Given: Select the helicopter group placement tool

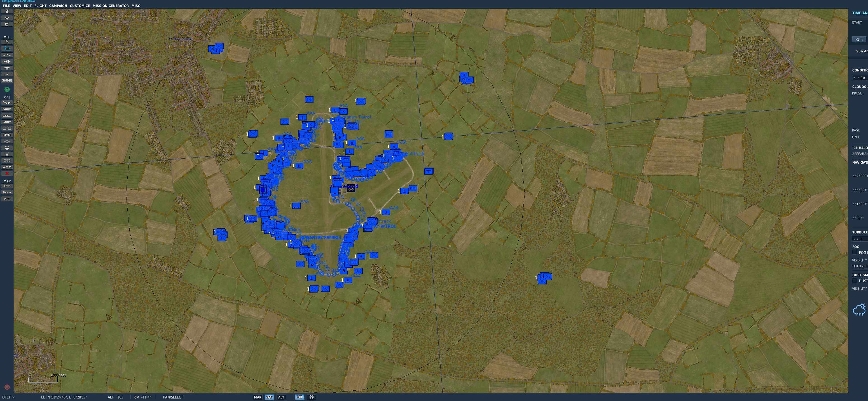Looking at the screenshot, I should tap(7, 109).
